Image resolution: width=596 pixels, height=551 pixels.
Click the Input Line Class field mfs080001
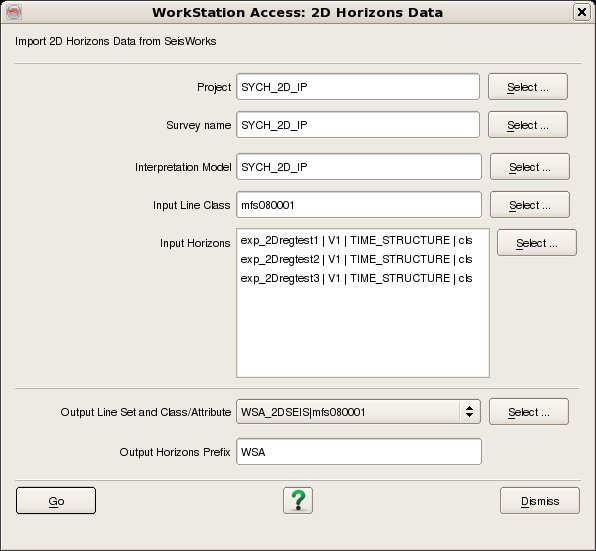pos(359,205)
